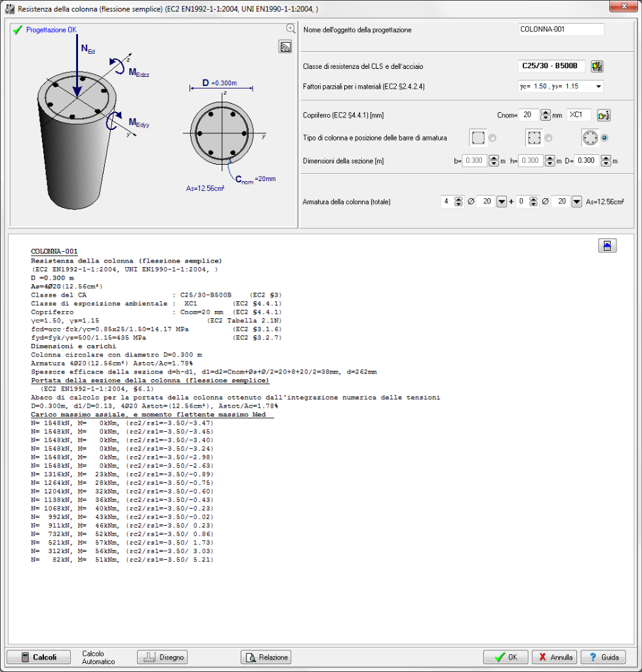Click the first bar count field showing 4
Image resolution: width=642 pixels, height=672 pixels.
pyautogui.click(x=447, y=201)
